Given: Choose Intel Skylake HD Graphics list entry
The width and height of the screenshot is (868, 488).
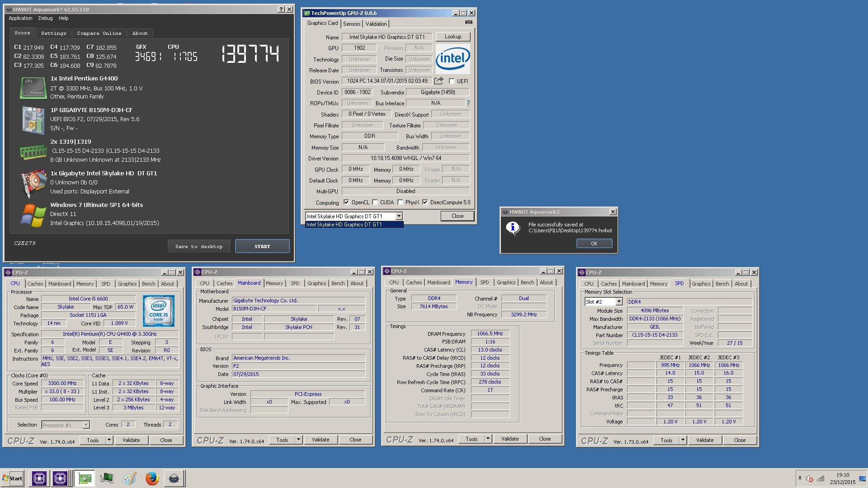Looking at the screenshot, I should (354, 225).
